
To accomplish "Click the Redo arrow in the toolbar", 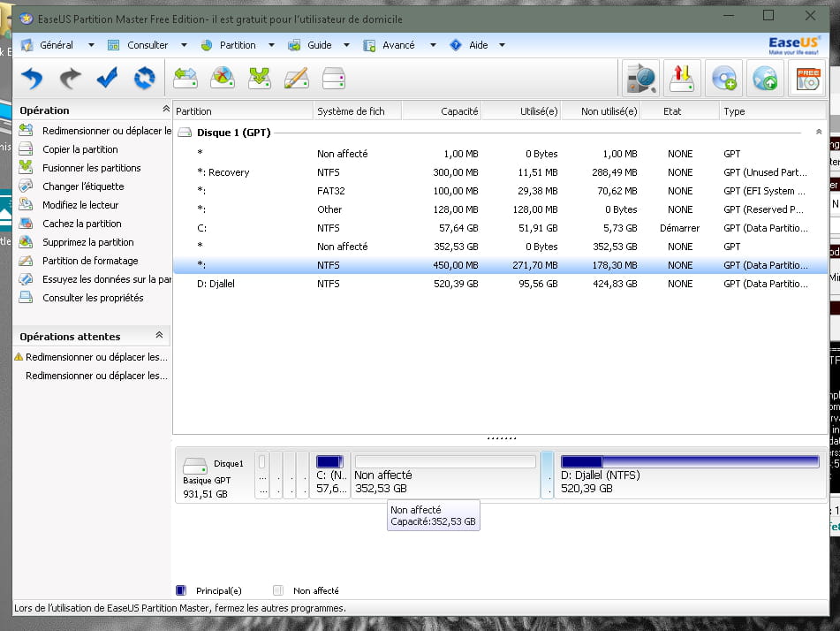I will pyautogui.click(x=70, y=79).
